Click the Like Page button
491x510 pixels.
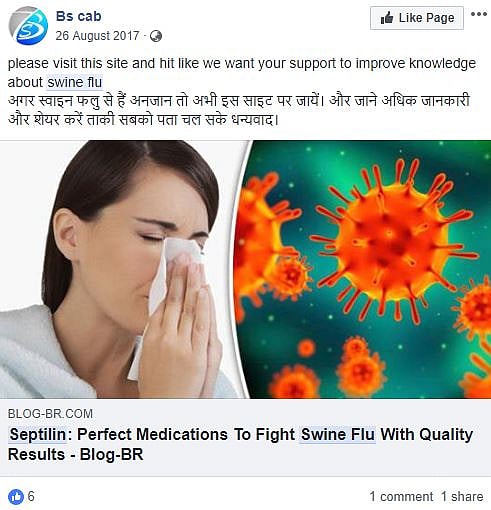coord(417,18)
